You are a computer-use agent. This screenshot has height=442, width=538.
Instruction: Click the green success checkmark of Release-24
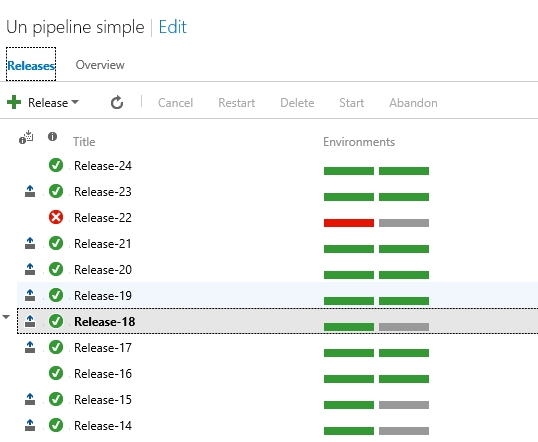point(56,165)
